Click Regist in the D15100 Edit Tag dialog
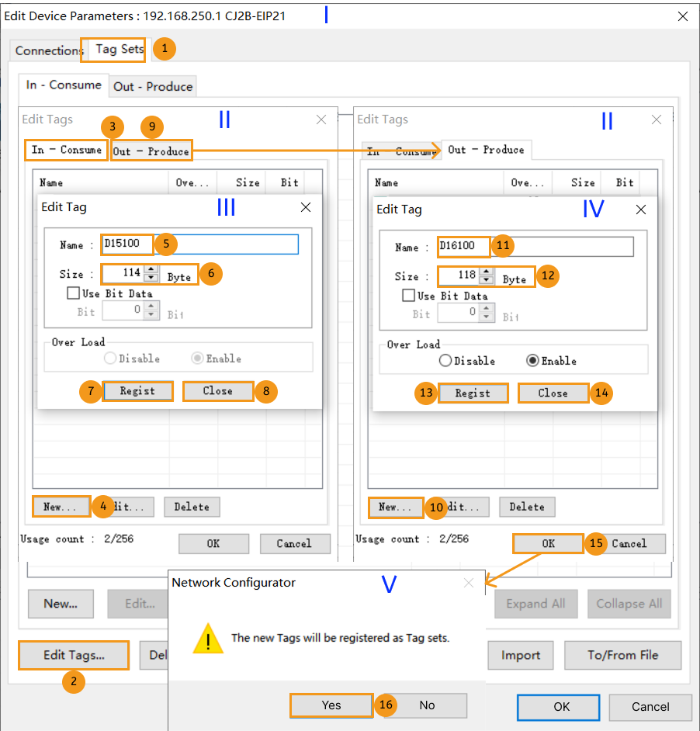The height and width of the screenshot is (731, 700). [137, 391]
